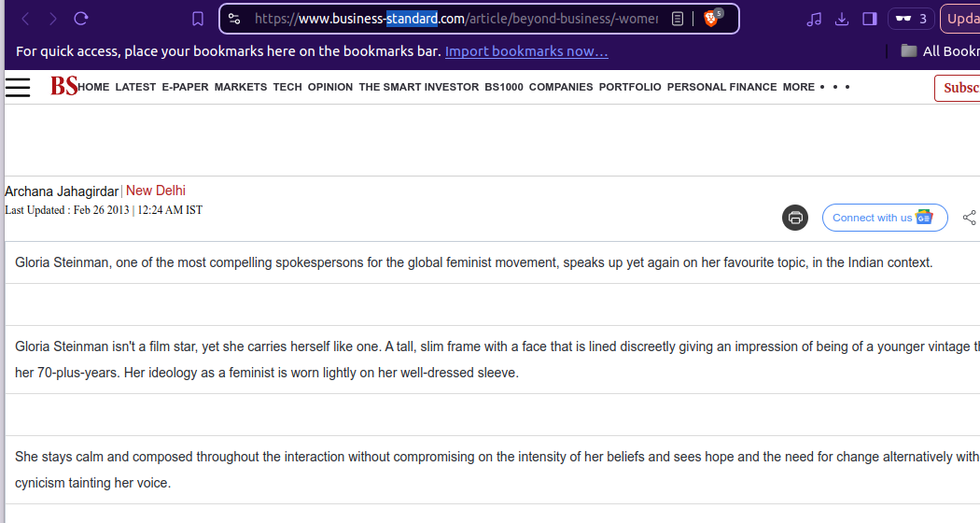Click the 'She stays calm and composed' paragraph
Screen dimensions: 980x523
pyautogui.click(x=497, y=470)
